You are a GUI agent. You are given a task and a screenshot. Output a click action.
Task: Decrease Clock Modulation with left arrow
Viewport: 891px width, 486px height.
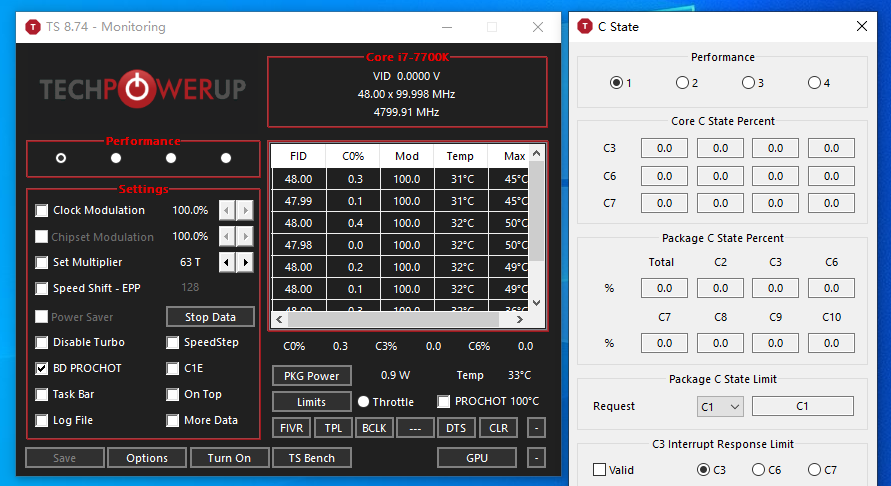point(227,210)
